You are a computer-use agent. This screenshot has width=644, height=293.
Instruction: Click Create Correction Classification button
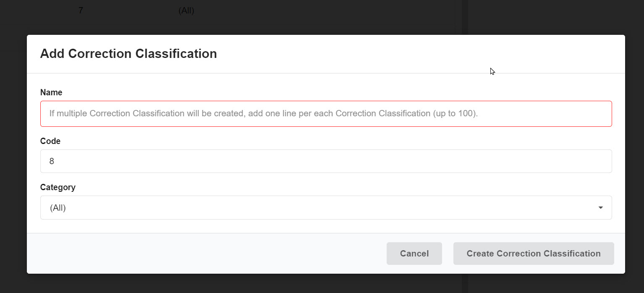pyautogui.click(x=534, y=254)
